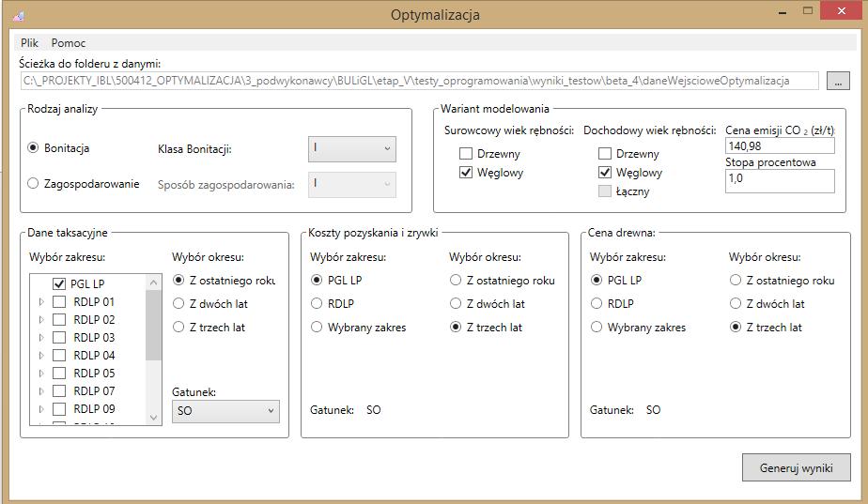Select Wybrany zakres in Cena drewna
This screenshot has height=504, width=868.
[597, 327]
